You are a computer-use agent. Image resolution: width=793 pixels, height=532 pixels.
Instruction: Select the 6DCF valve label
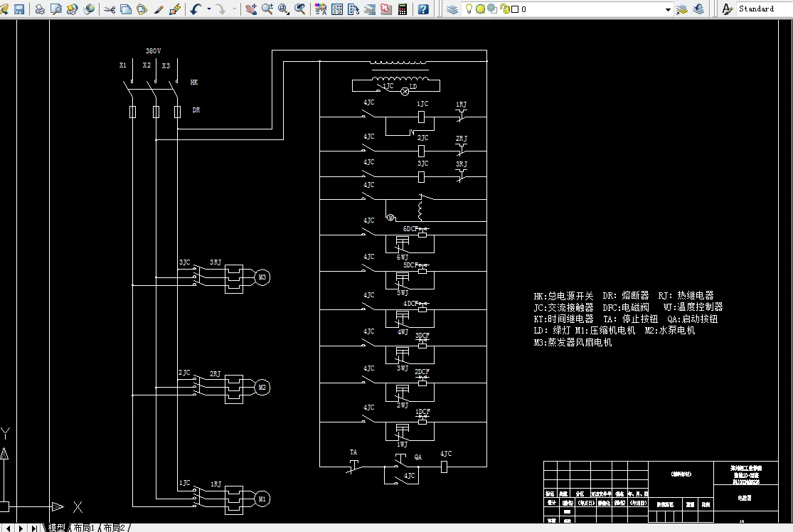point(410,228)
